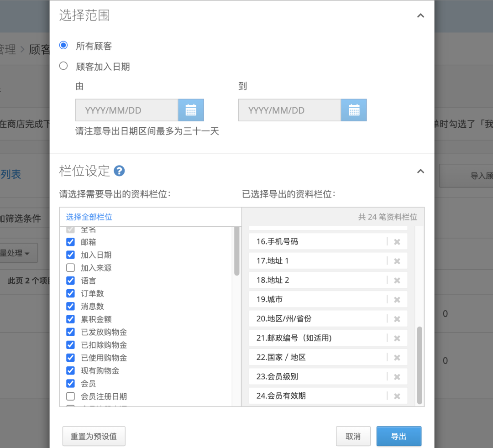Open the calendar picker for the 由 date field
Viewport: 493px width, 448px height.
click(191, 110)
